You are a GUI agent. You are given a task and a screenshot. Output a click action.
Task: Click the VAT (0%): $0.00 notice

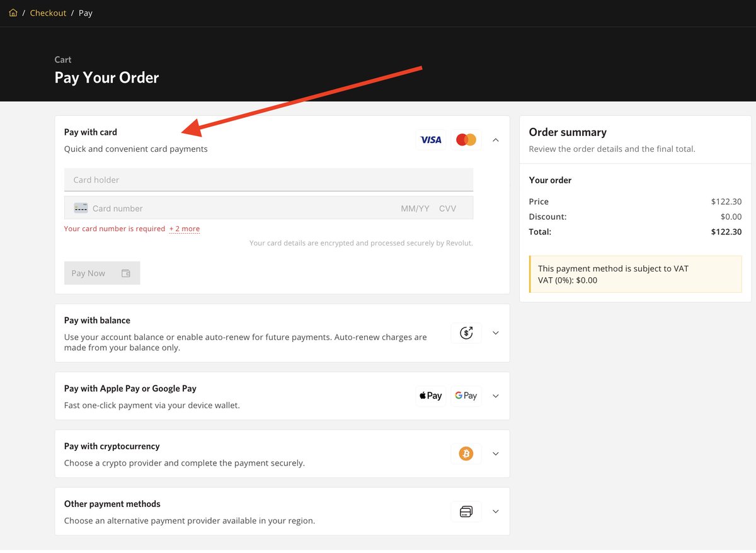pyautogui.click(x=568, y=280)
